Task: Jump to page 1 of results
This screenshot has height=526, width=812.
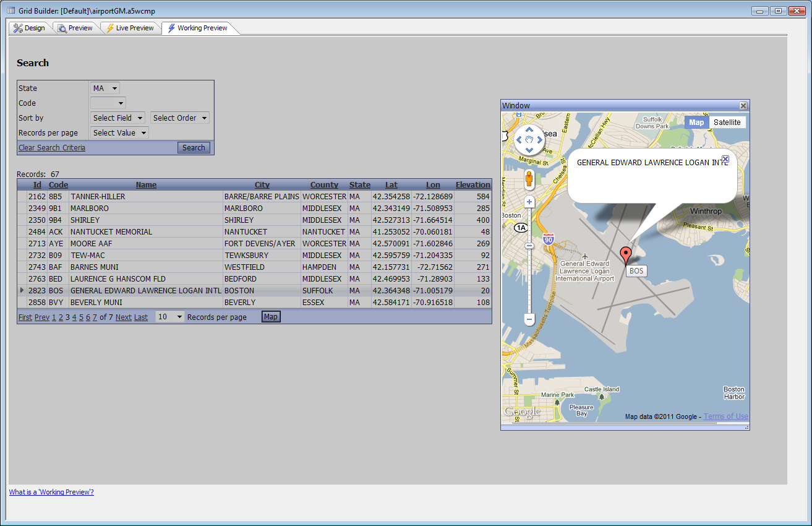Action: (54, 317)
